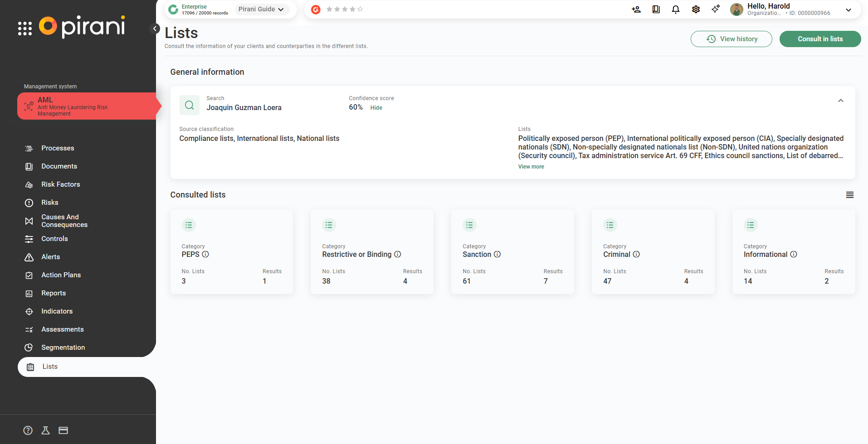Click the settings gear icon

point(696,10)
